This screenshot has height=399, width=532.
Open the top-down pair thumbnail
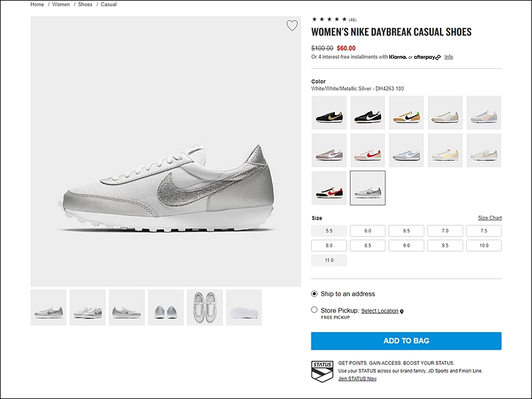(205, 308)
